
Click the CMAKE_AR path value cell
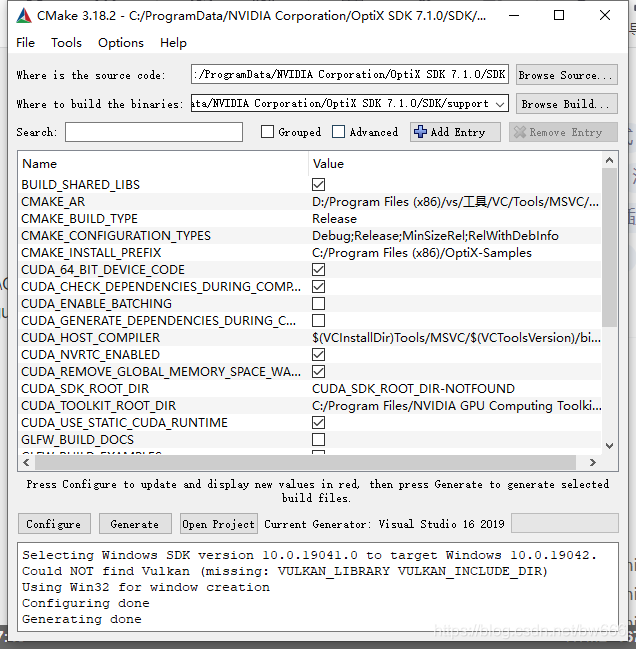(455, 202)
